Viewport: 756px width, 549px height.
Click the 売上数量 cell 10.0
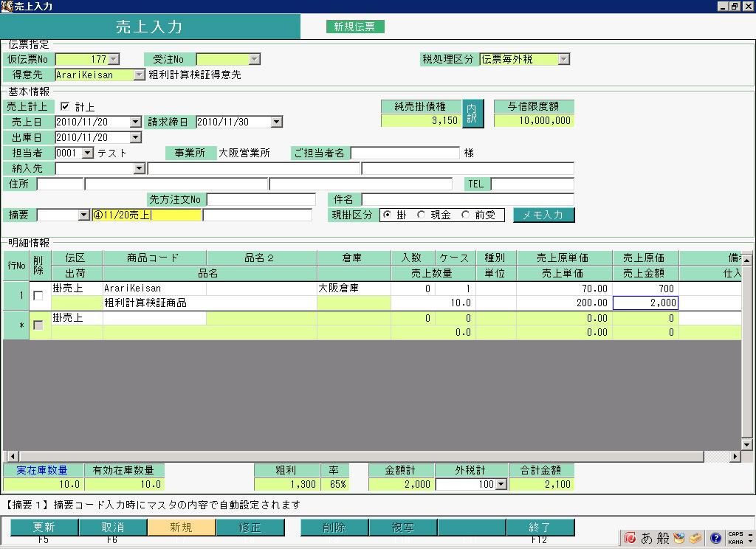click(433, 303)
